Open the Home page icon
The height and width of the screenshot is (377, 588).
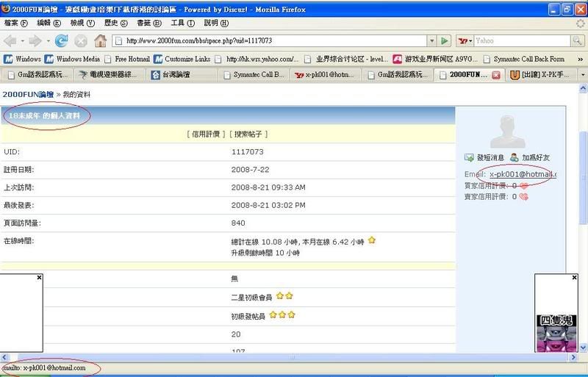point(100,40)
